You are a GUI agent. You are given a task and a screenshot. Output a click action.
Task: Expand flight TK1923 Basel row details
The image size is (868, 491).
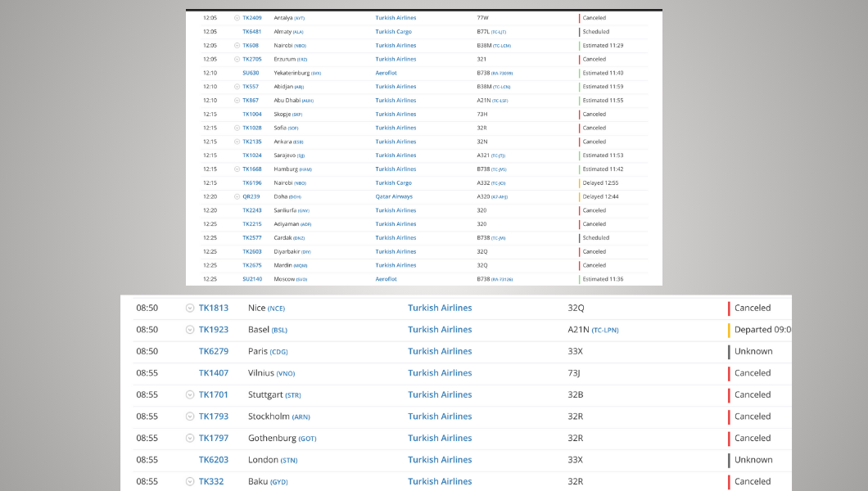point(190,330)
